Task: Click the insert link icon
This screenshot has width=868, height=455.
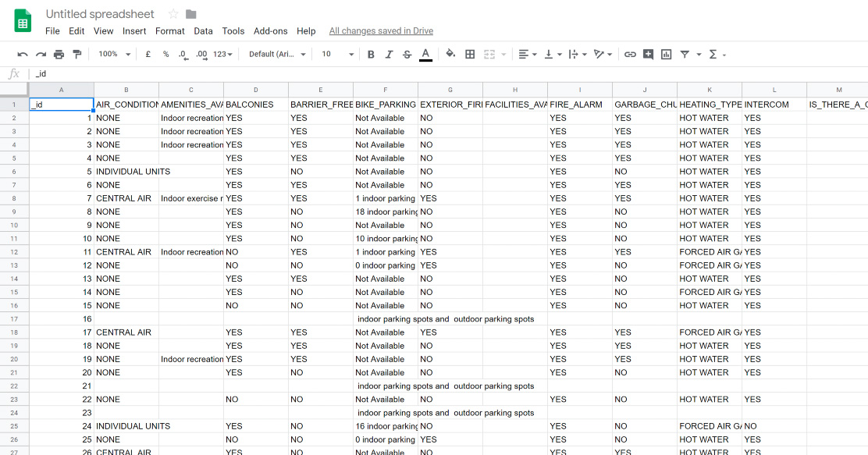Action: (630, 55)
